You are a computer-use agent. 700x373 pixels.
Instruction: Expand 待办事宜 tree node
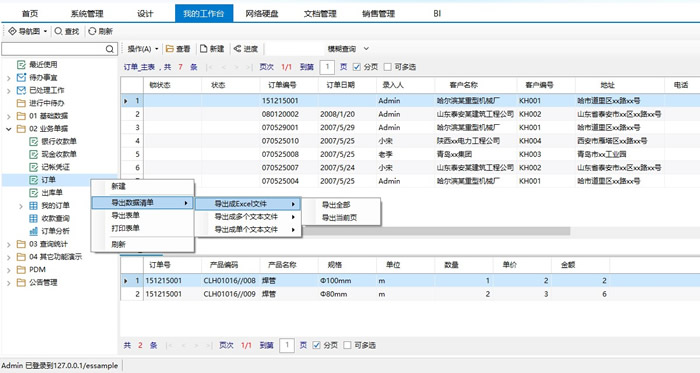coord(8,78)
